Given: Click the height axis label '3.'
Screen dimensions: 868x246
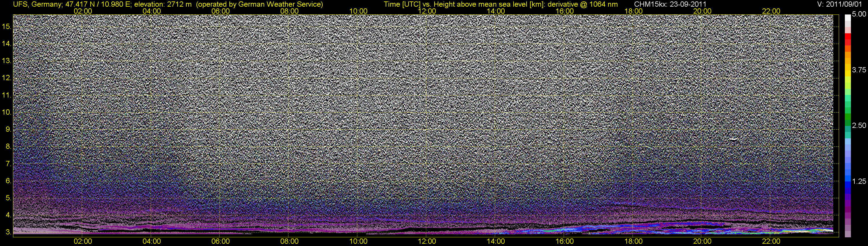Looking at the screenshot, I should (x=8, y=232).
